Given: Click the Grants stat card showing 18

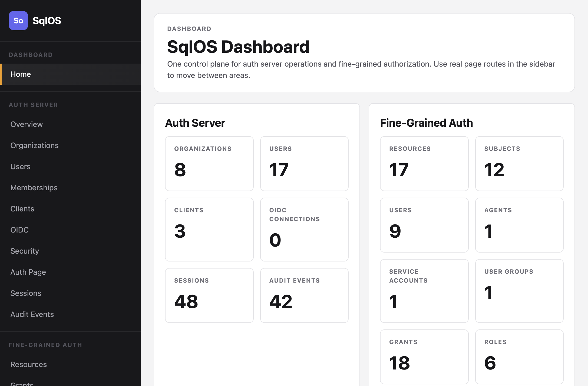Looking at the screenshot, I should pos(424,356).
